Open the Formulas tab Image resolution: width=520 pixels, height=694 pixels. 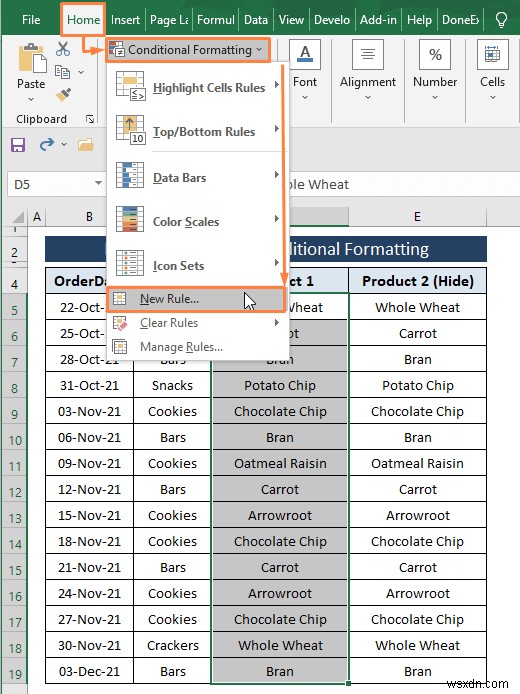[x=216, y=20]
